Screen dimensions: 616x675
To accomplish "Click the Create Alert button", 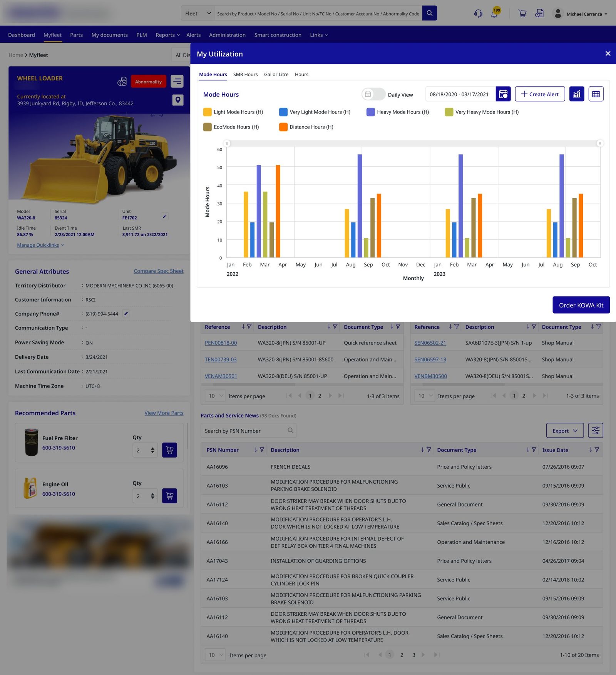I will pyautogui.click(x=540, y=94).
